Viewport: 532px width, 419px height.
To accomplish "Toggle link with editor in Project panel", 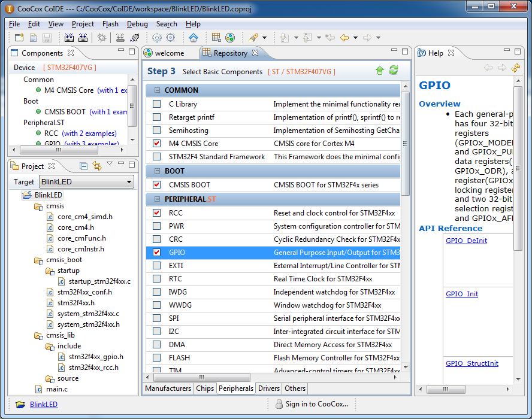I will (97, 166).
